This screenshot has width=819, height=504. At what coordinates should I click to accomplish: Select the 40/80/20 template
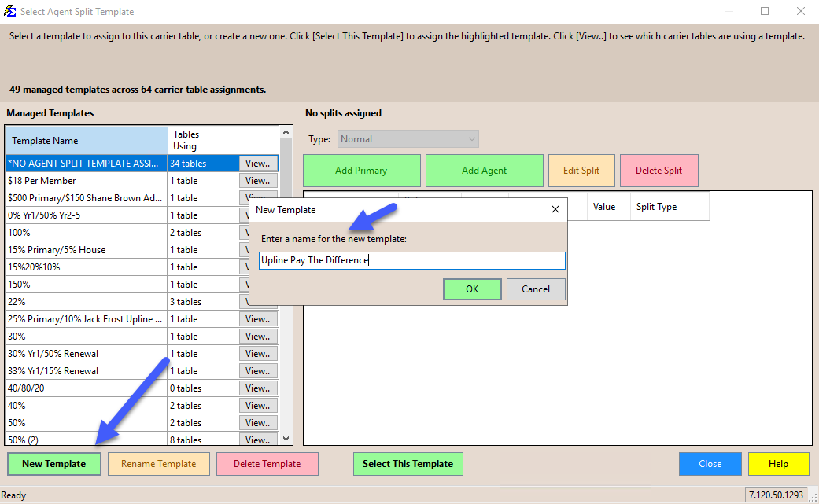[86, 388]
